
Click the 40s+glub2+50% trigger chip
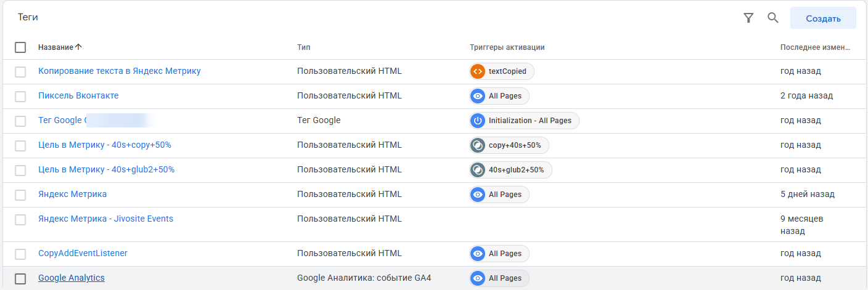coord(510,170)
